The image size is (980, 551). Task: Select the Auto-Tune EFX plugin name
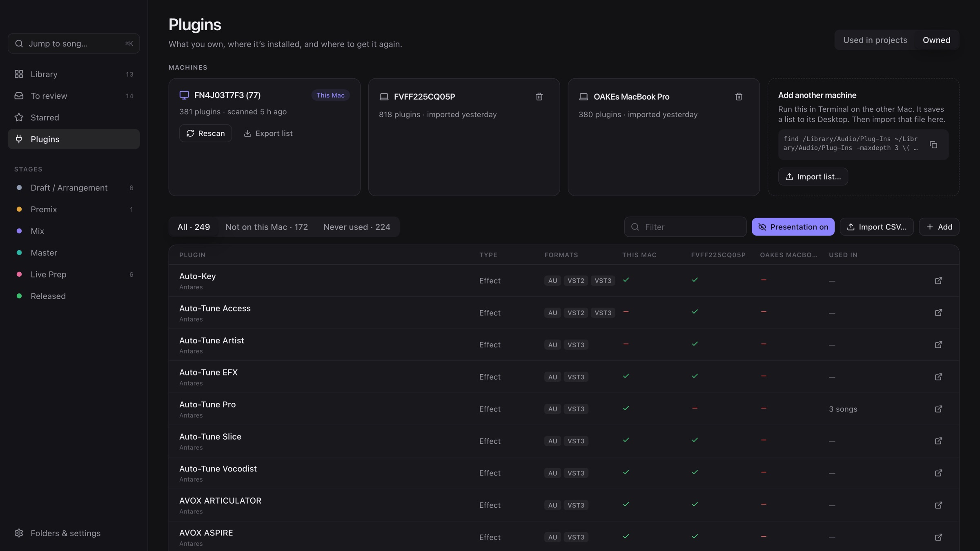[x=208, y=373]
